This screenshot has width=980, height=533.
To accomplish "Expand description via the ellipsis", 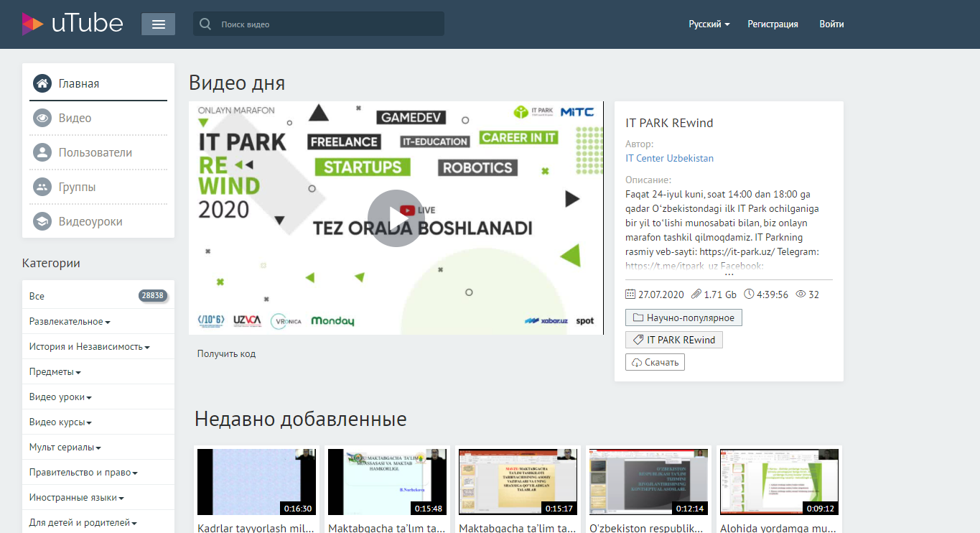I will (729, 273).
